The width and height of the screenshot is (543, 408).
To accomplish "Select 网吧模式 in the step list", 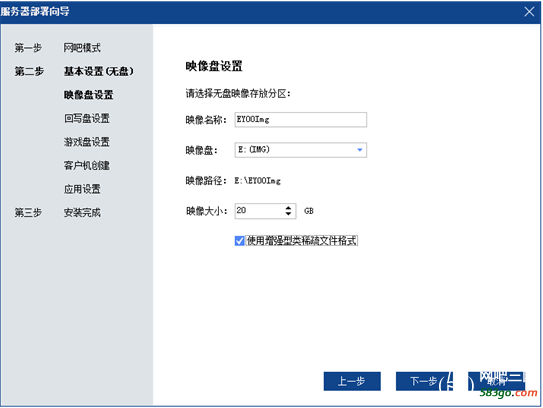I will click(x=82, y=48).
